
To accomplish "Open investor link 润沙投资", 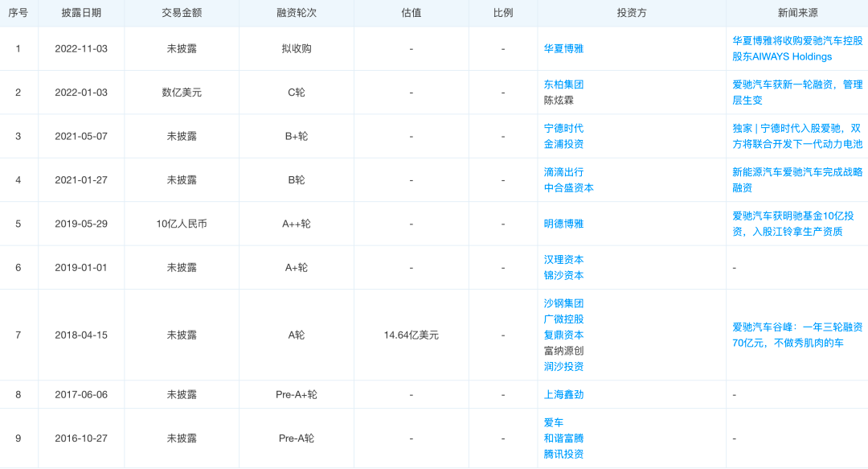I will coord(563,367).
